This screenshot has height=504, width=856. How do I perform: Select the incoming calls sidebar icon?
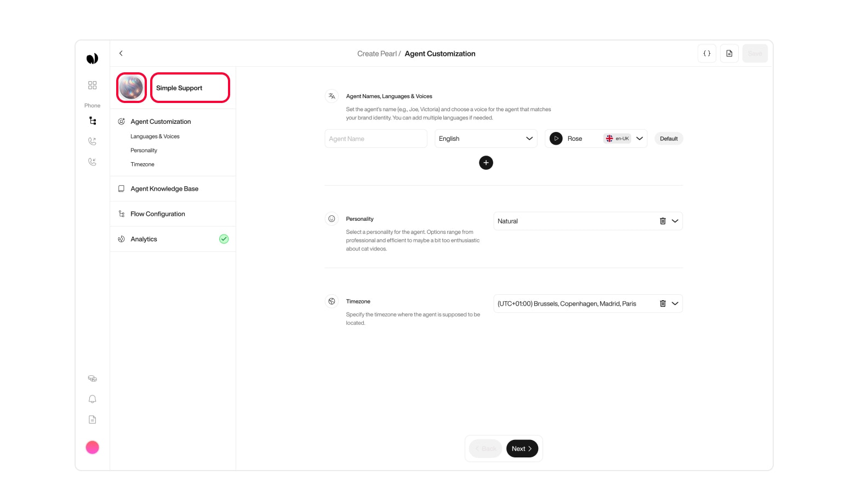92,162
